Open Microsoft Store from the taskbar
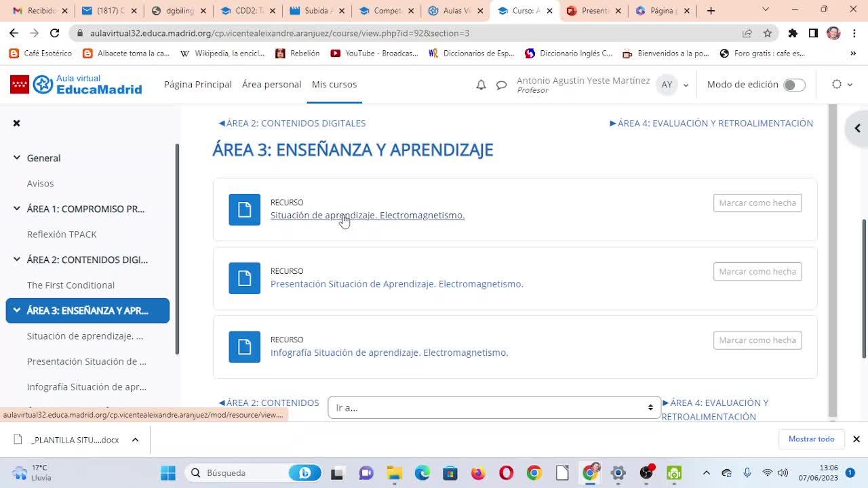Image resolution: width=868 pixels, height=488 pixels. tap(450, 472)
